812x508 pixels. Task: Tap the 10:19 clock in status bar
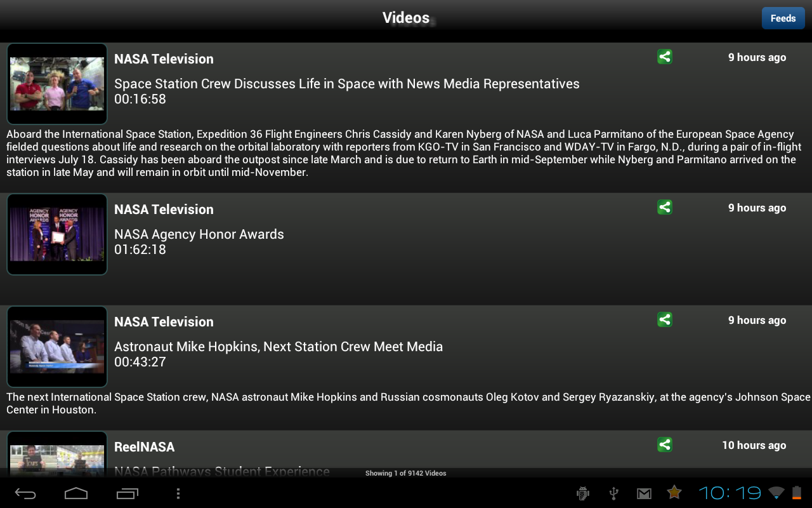click(730, 493)
